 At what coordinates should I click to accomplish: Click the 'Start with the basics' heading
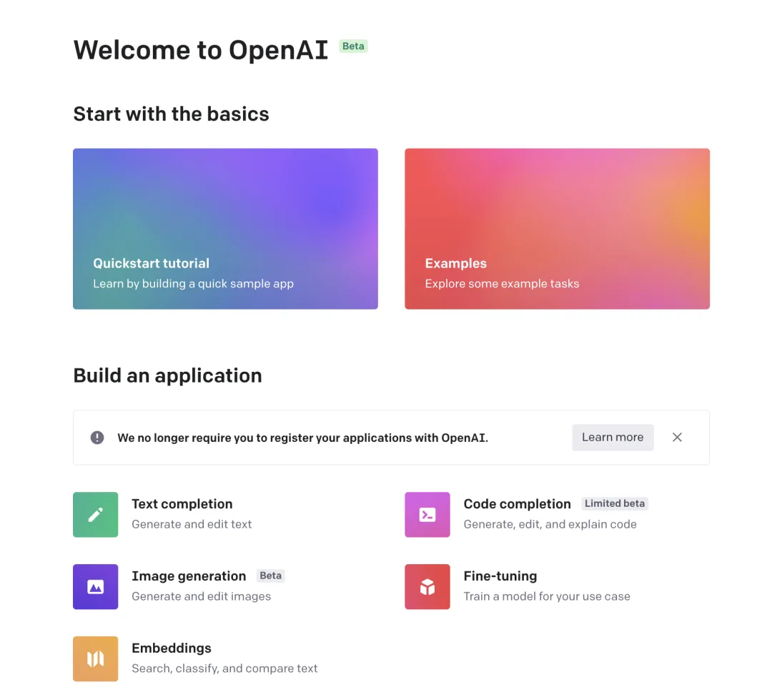(171, 114)
